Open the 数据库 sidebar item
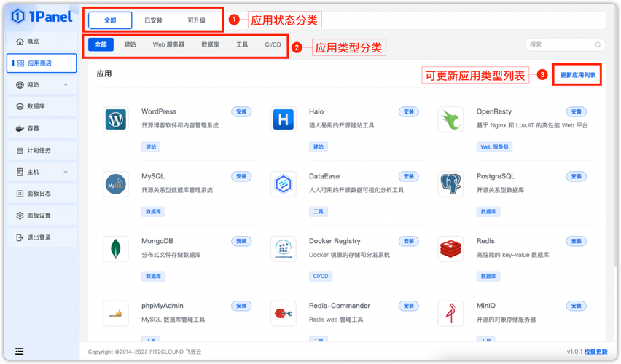Viewport: 621px width, 364px height. tap(42, 106)
